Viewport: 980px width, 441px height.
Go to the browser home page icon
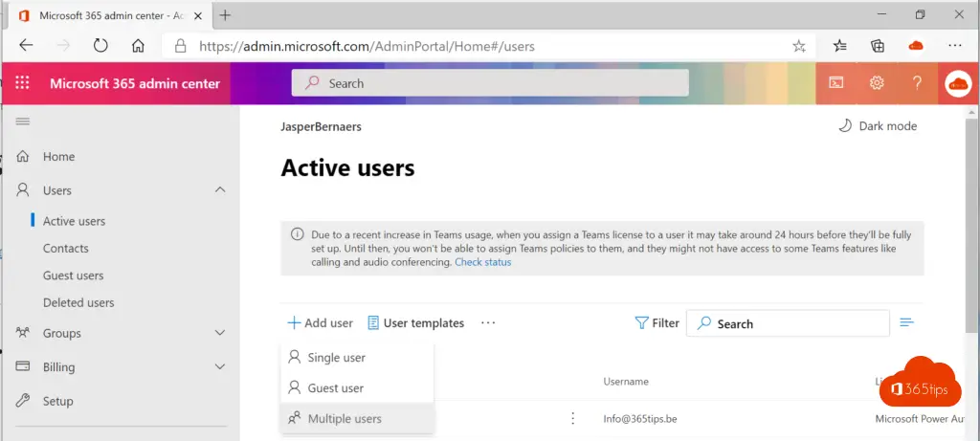138,46
